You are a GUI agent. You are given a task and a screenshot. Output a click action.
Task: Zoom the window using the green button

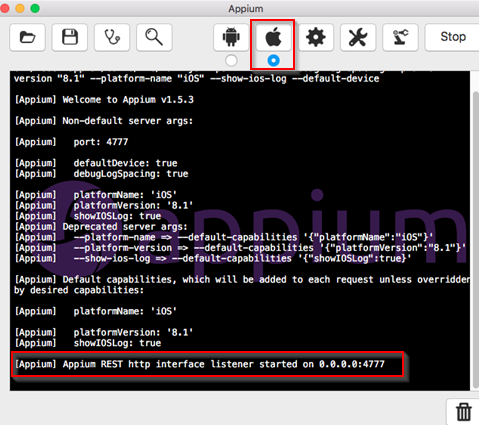[35, 8]
